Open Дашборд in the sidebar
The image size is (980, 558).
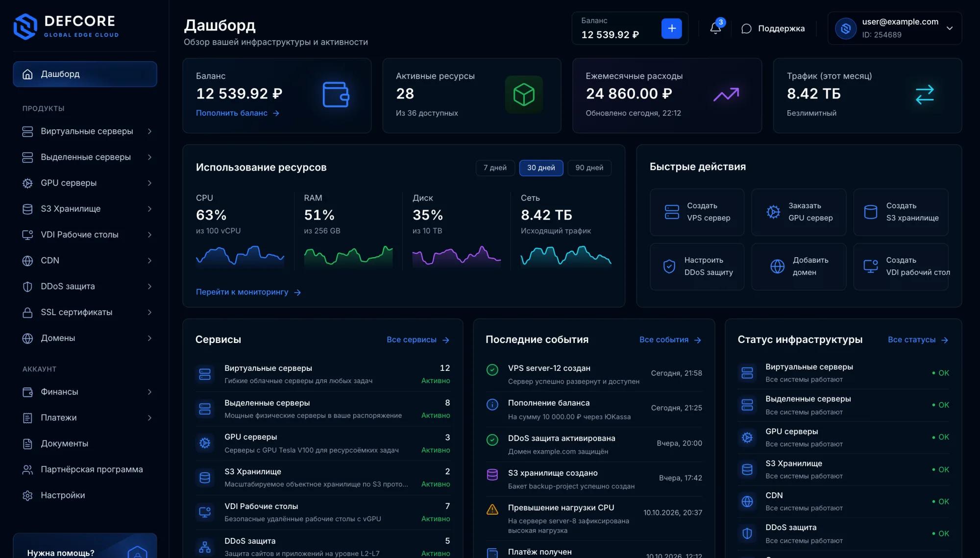(85, 74)
